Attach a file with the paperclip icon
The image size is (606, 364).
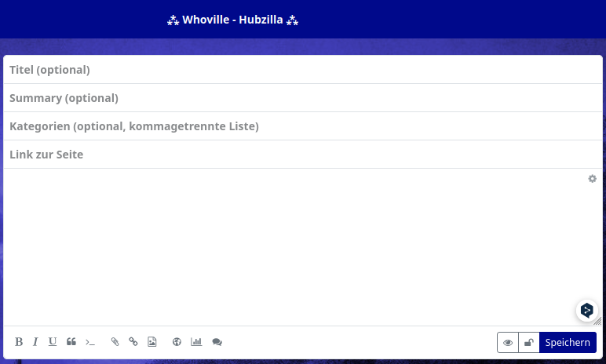(x=115, y=342)
